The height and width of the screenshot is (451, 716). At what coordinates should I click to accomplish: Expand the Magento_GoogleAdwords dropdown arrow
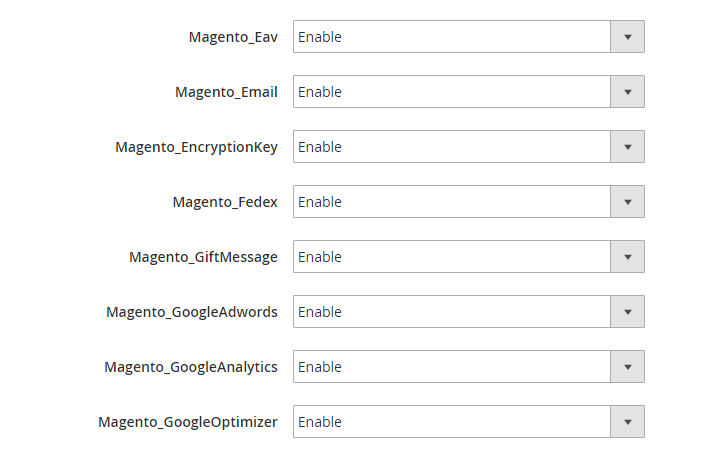pos(627,312)
